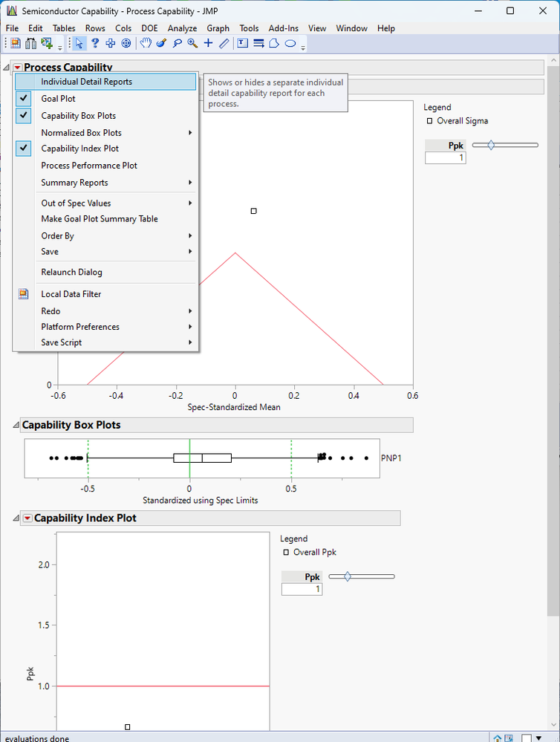This screenshot has height=742, width=560.
Task: Select the Line drawing tool
Action: click(224, 44)
